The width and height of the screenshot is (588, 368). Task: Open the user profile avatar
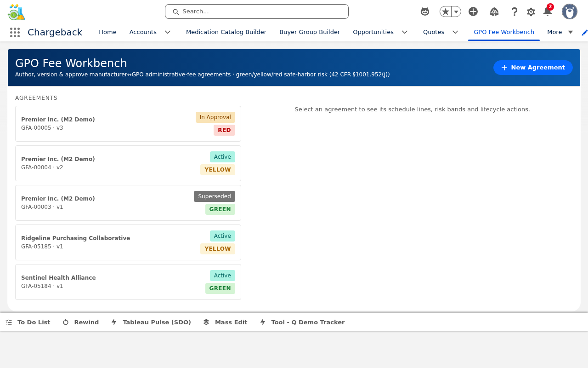[x=570, y=11]
